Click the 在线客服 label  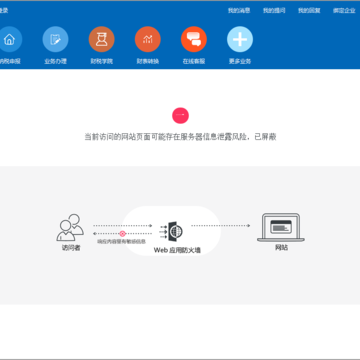click(x=194, y=61)
